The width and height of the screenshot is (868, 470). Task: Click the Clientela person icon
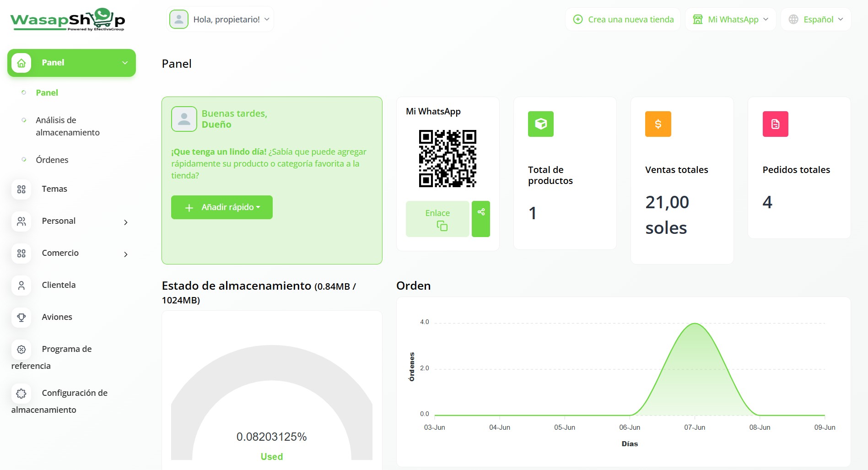[x=22, y=286]
